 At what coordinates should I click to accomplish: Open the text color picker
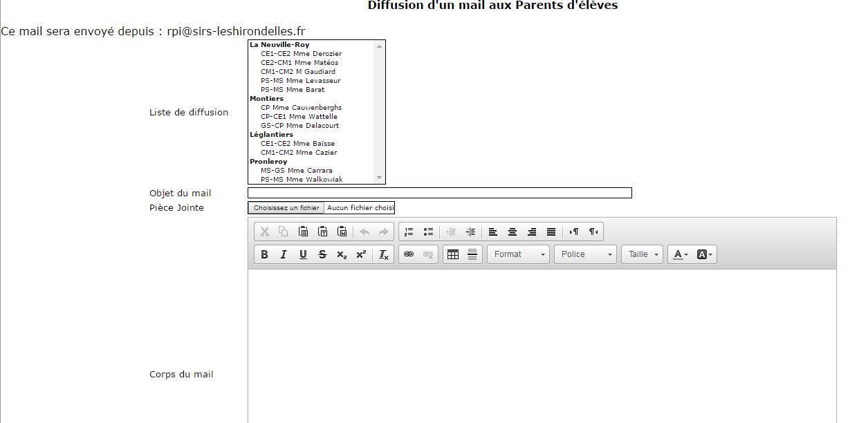tap(681, 254)
